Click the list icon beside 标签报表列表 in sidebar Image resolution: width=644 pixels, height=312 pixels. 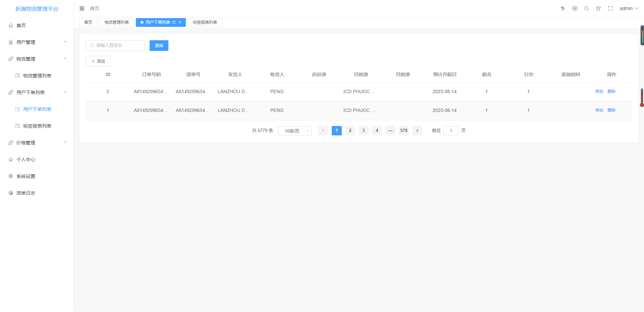pyautogui.click(x=17, y=126)
